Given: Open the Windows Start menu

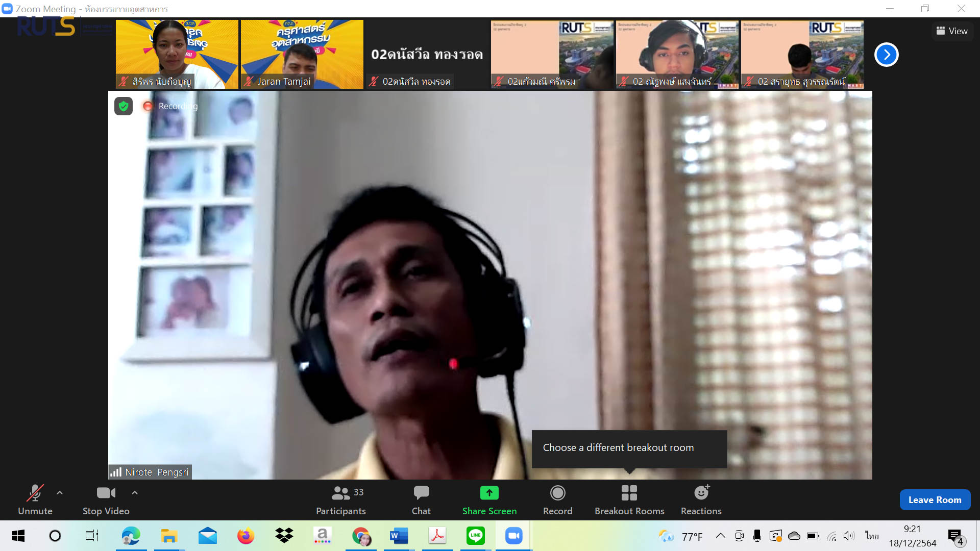Looking at the screenshot, I should [x=18, y=536].
